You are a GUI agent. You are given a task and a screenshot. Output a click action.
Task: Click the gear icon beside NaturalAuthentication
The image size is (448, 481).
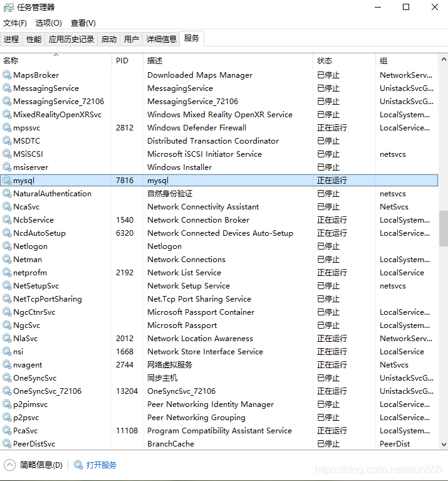click(x=7, y=194)
